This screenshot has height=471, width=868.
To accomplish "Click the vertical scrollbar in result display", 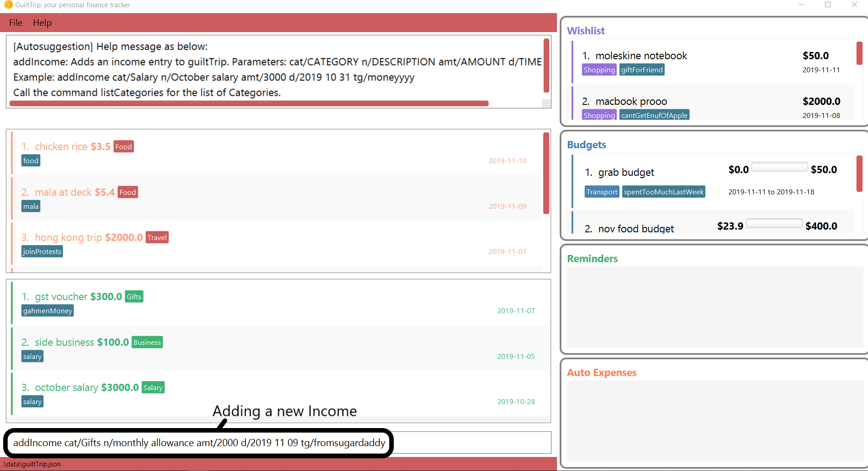I will [x=546, y=66].
